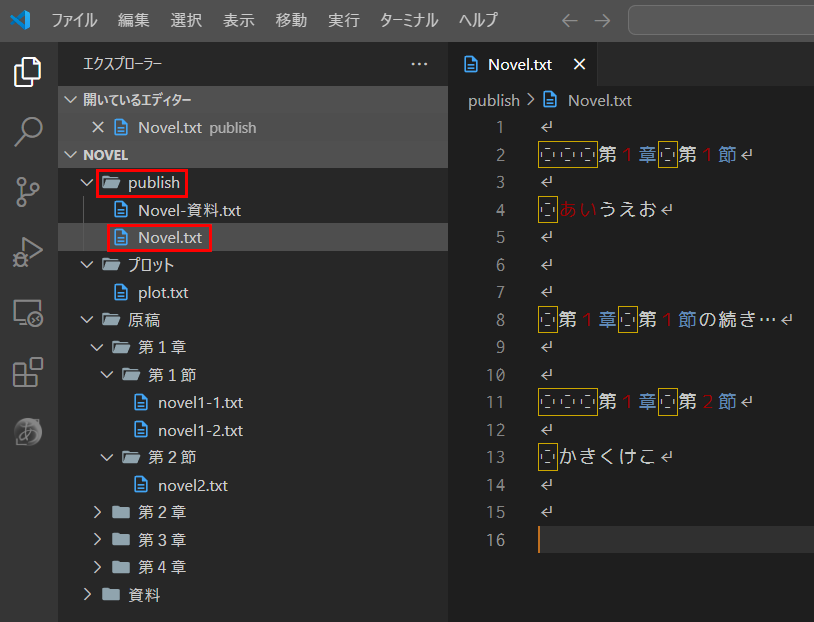The height and width of the screenshot is (622, 814).
Task: Select the 第3章 folder row
Action: (x=253, y=539)
